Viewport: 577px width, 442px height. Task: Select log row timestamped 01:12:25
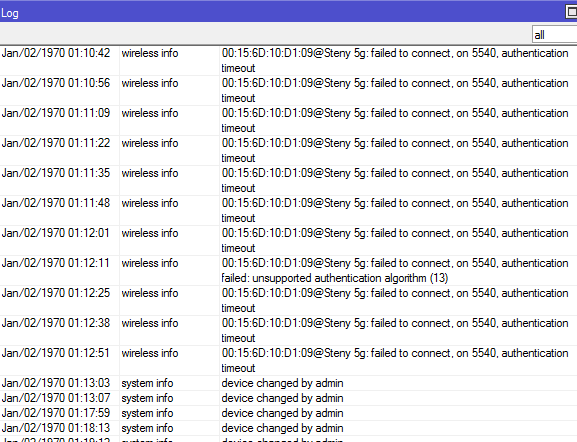[288, 301]
